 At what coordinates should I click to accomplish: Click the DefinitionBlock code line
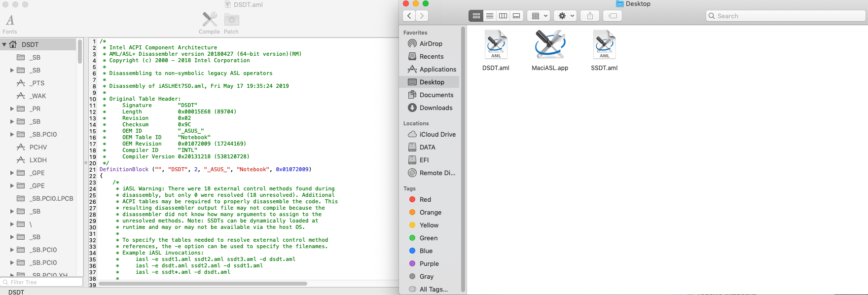[205, 169]
